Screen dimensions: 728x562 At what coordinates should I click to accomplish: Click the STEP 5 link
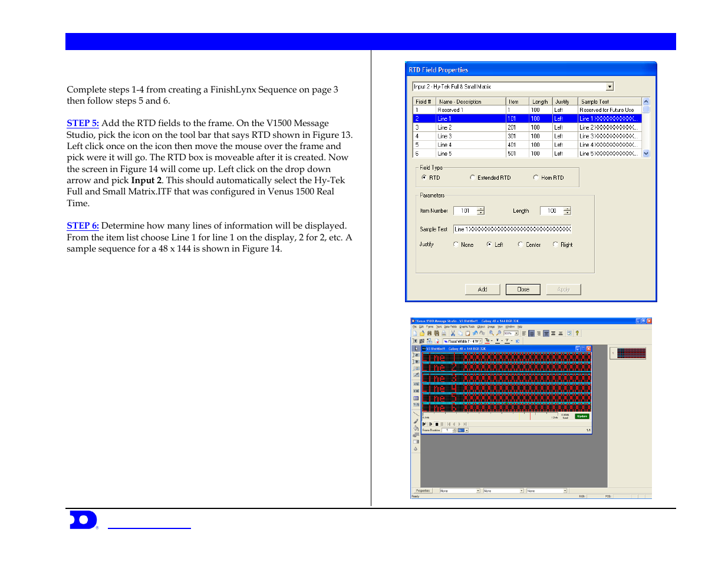click(83, 123)
